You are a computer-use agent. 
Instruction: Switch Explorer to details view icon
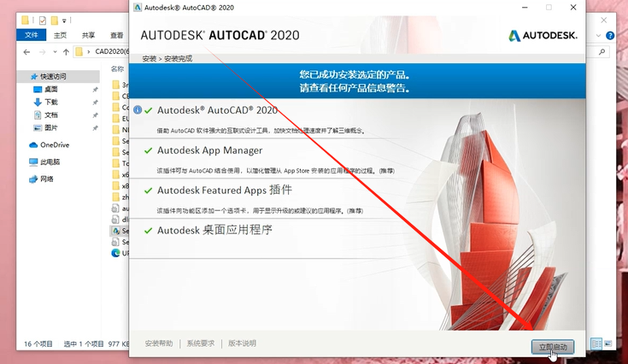(x=596, y=343)
